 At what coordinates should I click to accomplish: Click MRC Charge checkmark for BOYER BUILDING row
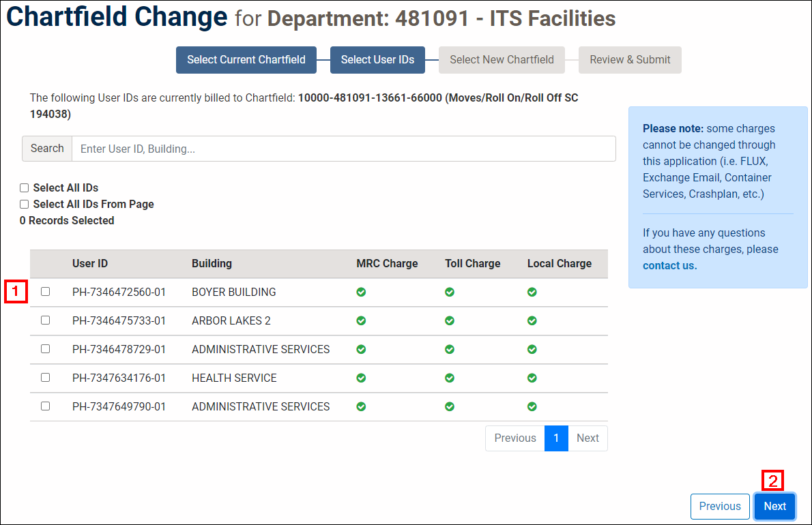361,292
